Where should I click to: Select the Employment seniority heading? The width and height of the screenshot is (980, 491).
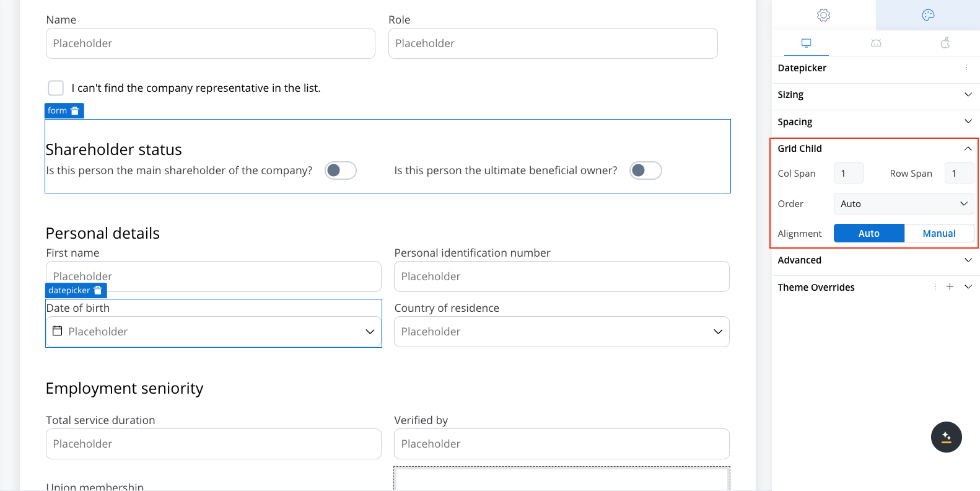(x=125, y=388)
